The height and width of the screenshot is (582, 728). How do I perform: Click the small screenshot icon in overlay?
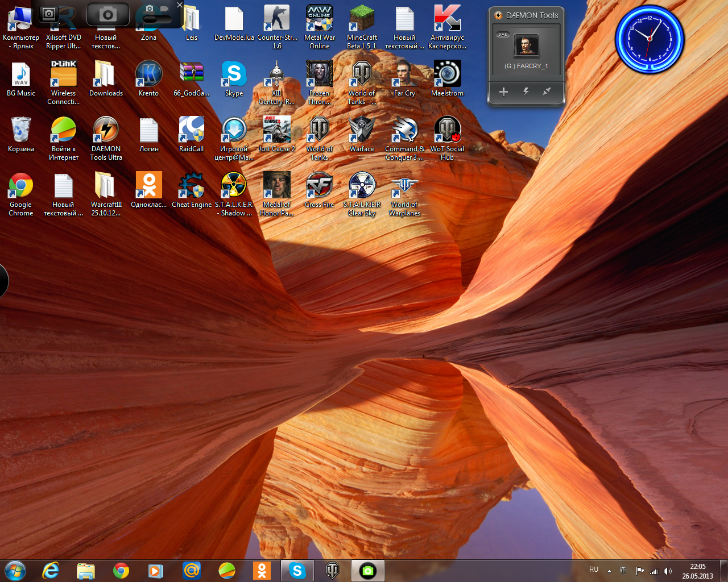pyautogui.click(x=49, y=14)
